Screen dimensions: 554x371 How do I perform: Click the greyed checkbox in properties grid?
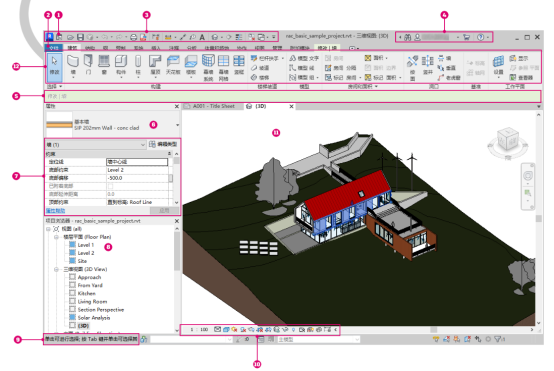tap(111, 186)
